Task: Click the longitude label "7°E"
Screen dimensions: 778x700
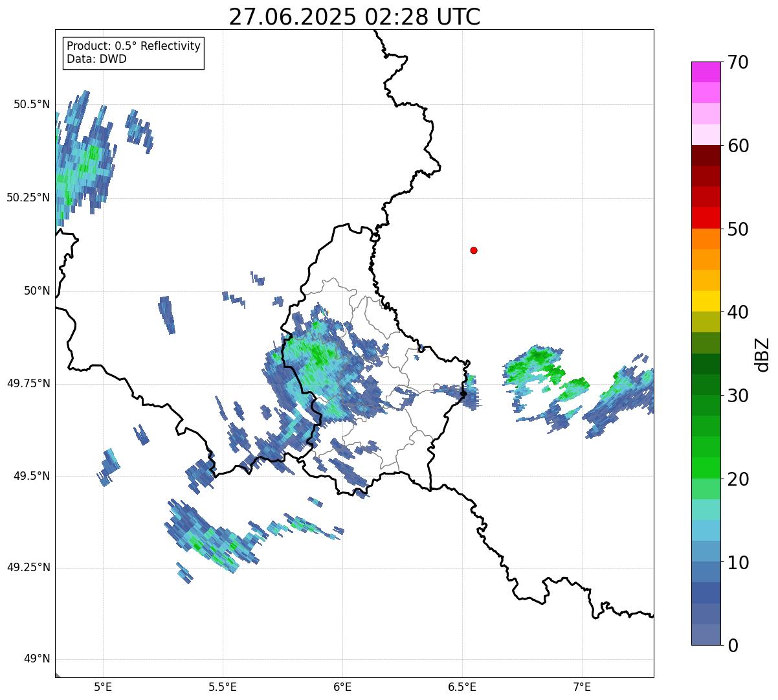Action: (x=582, y=686)
